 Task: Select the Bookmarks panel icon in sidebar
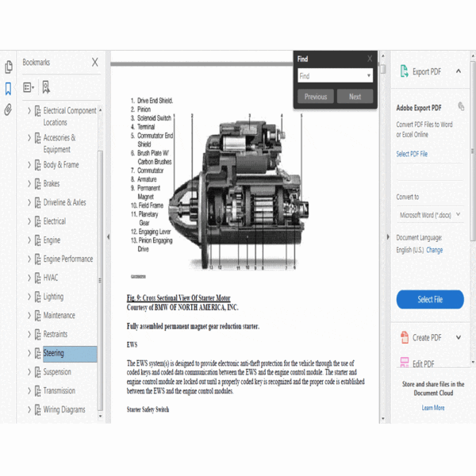coord(8,89)
